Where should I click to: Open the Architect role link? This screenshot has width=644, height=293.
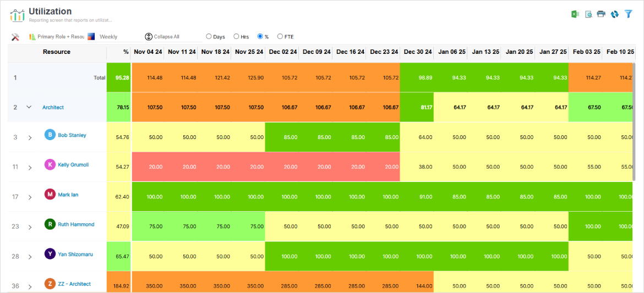point(53,107)
